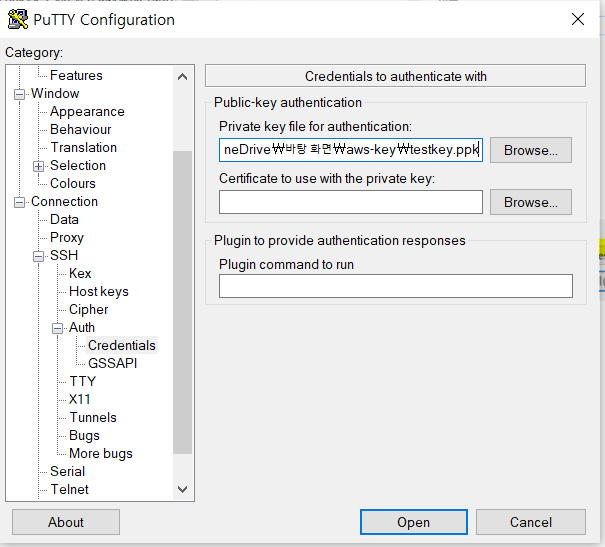This screenshot has width=605, height=547.
Task: Open Bugs settings
Action: coord(84,436)
